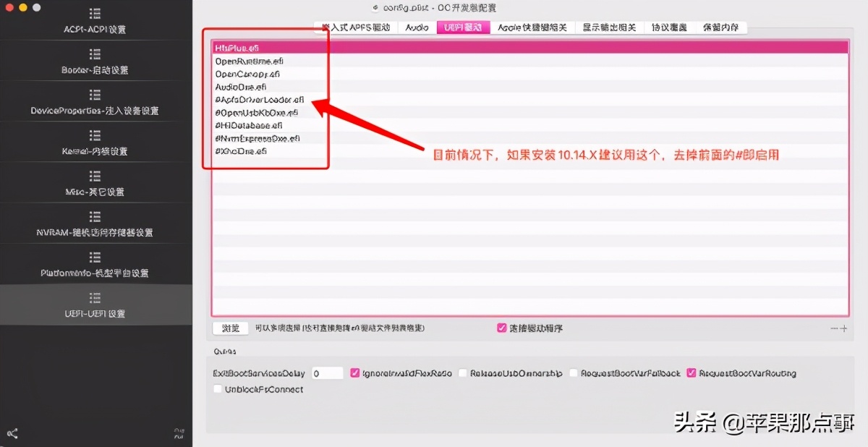Click the 浏览 browse button
This screenshot has height=447, width=868.
pyautogui.click(x=230, y=328)
